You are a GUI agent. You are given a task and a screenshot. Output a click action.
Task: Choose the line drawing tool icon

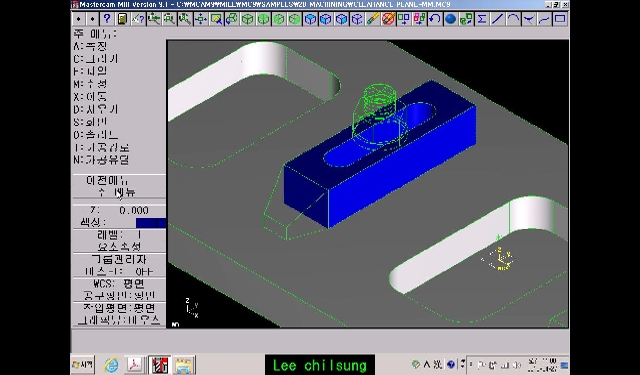click(497, 19)
